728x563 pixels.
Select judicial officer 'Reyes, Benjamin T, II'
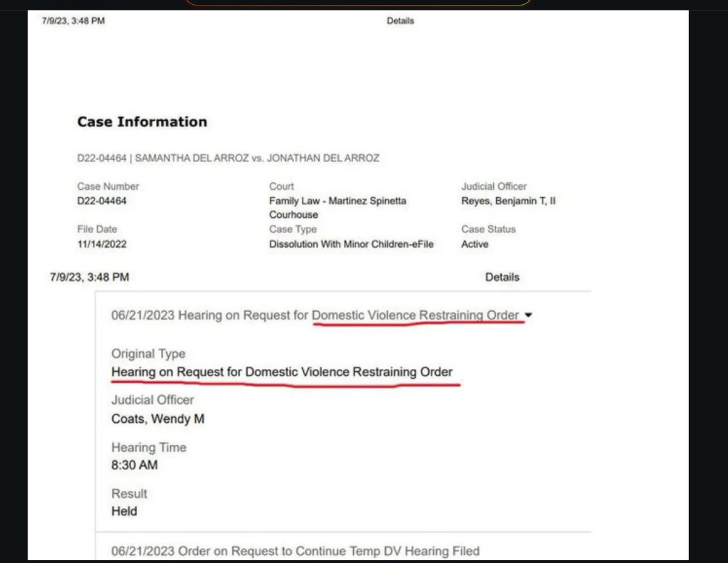[508, 201]
